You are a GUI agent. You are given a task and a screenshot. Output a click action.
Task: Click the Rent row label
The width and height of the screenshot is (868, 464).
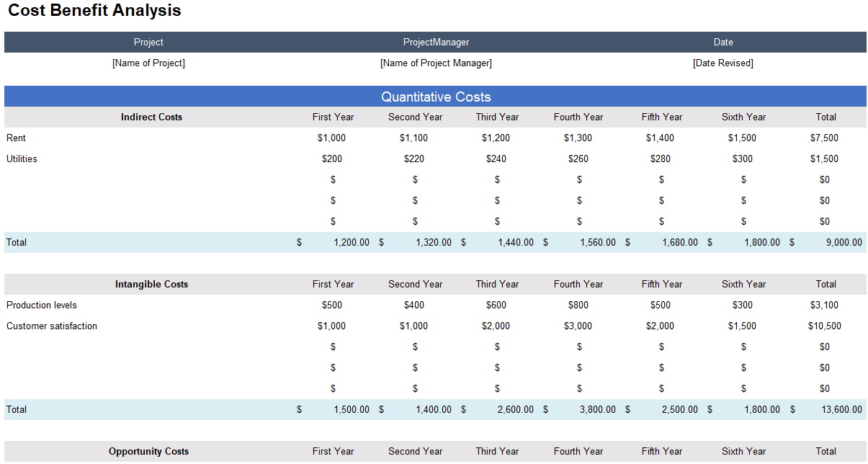[16, 138]
